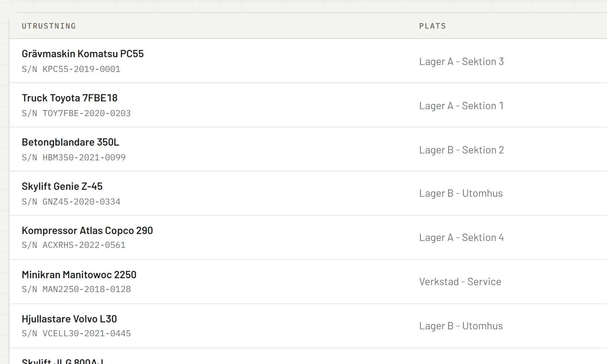This screenshot has width=607, height=364.
Task: Click the Lager A - Sektion 3 location
Action: coord(461,62)
